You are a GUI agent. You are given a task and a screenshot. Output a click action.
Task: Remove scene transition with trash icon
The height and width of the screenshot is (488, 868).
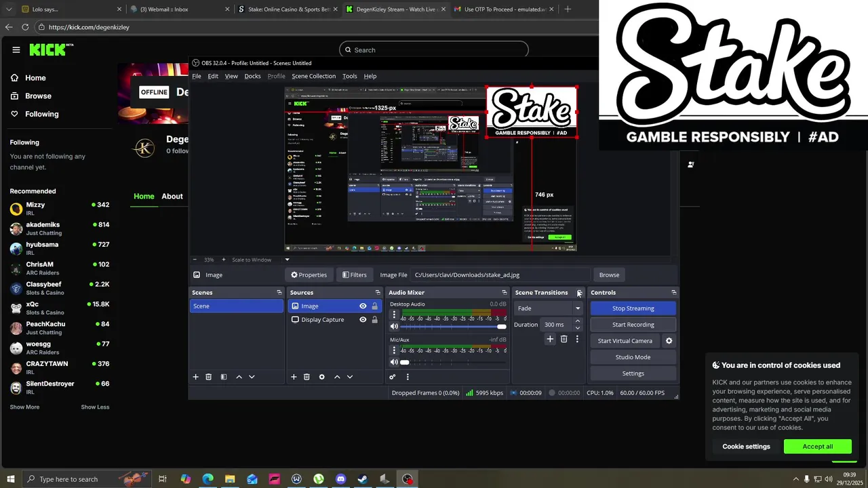[564, 339]
